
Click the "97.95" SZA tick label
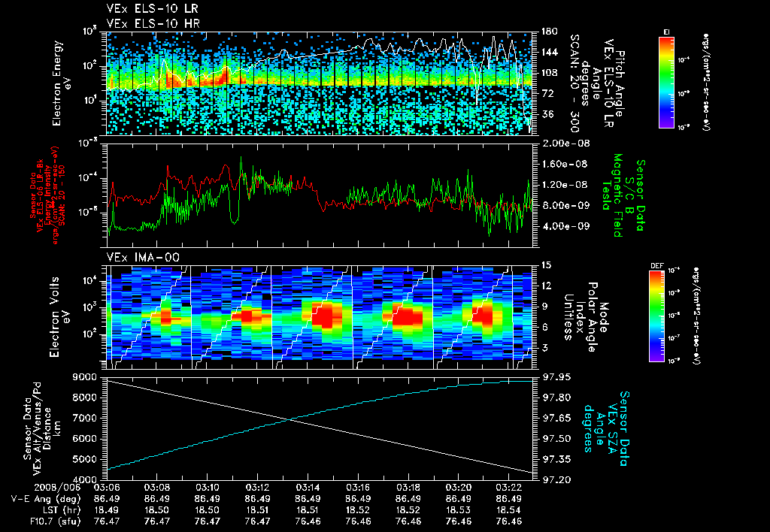point(556,377)
